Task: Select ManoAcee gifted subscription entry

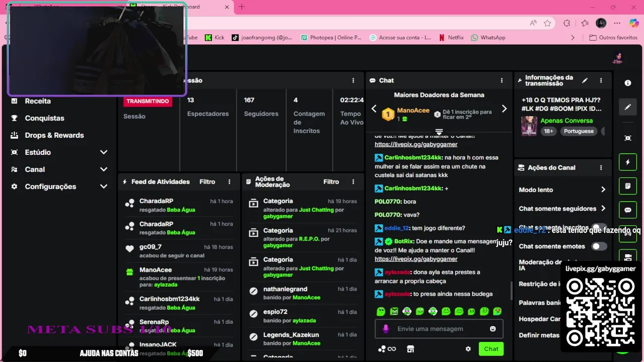Action: (x=179, y=277)
